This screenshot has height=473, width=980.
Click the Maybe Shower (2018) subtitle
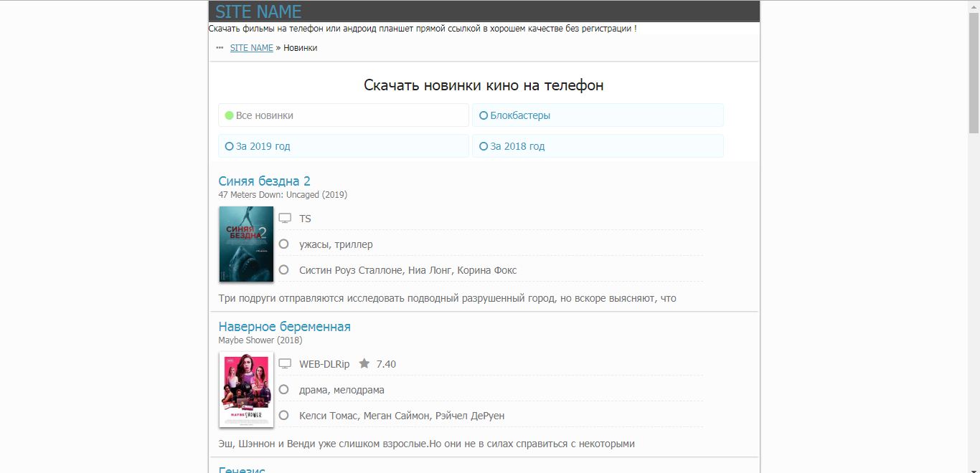(260, 340)
